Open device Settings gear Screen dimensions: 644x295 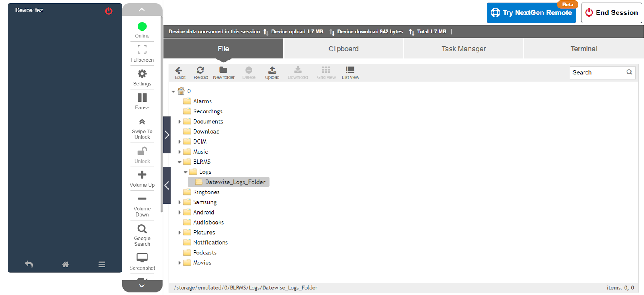coord(142,77)
